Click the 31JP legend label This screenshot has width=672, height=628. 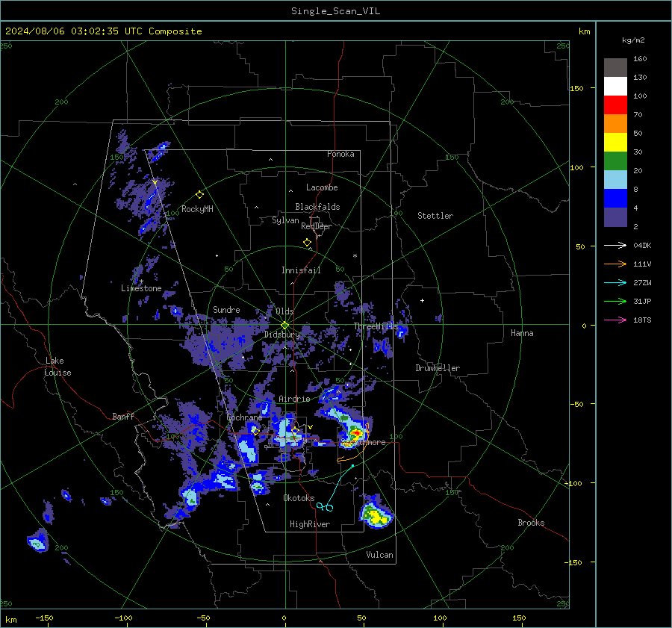642,302
